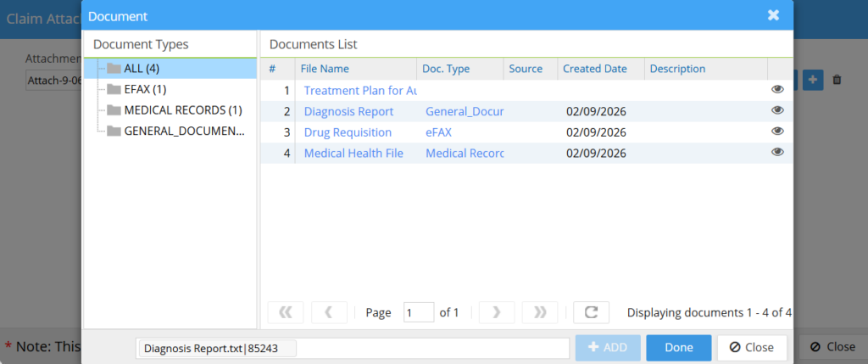Image resolution: width=868 pixels, height=364 pixels.
Task: Open the Diagnosis Report file link
Action: tap(348, 111)
